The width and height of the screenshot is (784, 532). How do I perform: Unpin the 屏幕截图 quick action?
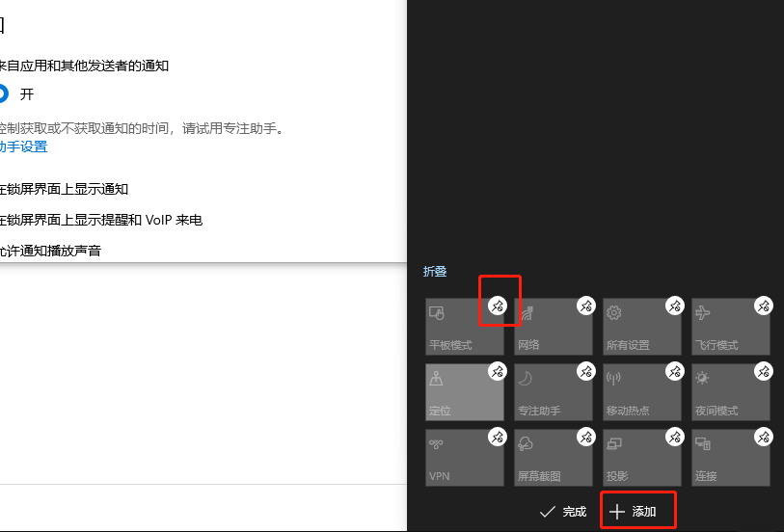pyautogui.click(x=586, y=438)
